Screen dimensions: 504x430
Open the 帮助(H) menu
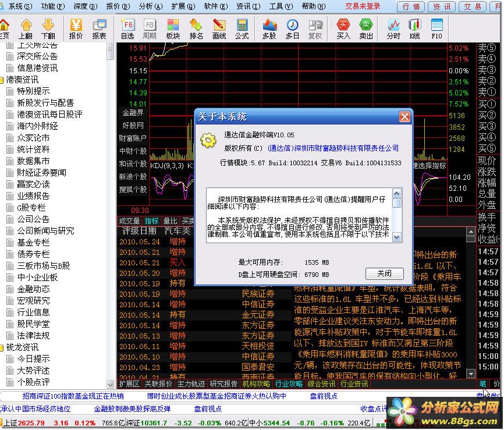tap(313, 6)
